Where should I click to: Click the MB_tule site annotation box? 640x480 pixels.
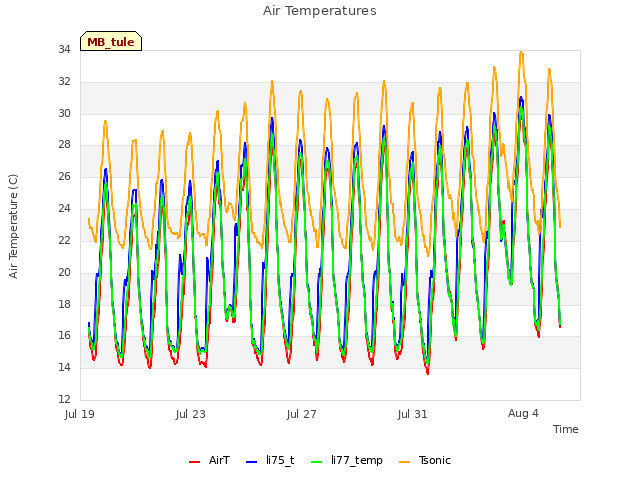pos(111,41)
